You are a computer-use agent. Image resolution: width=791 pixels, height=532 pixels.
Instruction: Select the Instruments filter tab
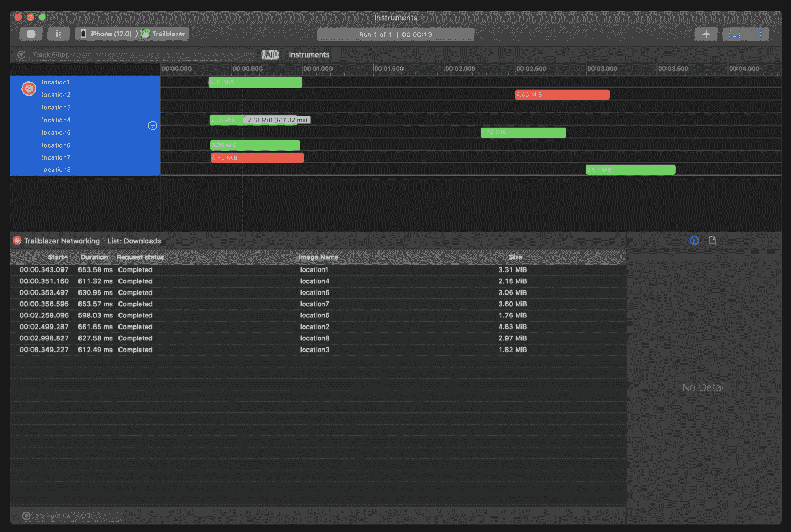pyautogui.click(x=309, y=55)
